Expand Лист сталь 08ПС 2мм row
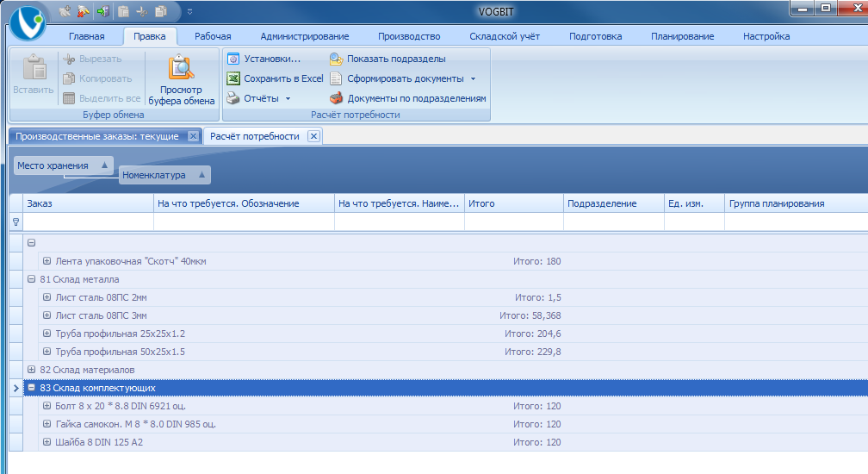Screen dimensions: 868x474 (x=47, y=297)
